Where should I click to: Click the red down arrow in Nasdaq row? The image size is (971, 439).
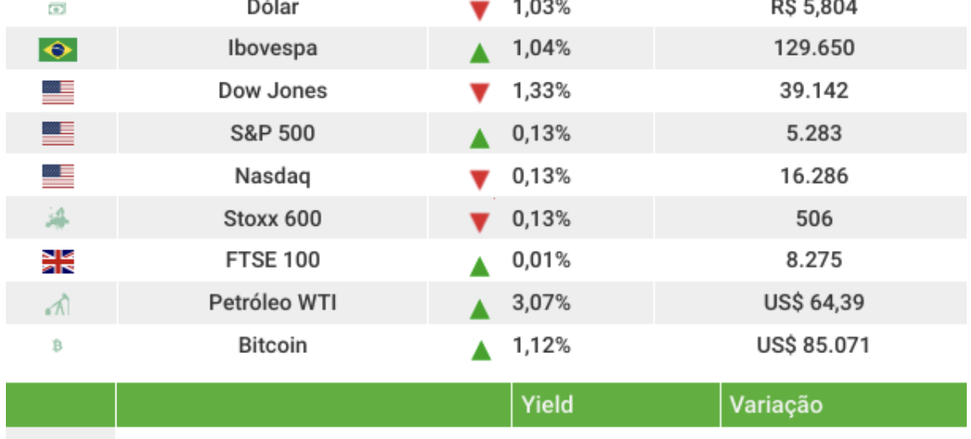click(480, 179)
